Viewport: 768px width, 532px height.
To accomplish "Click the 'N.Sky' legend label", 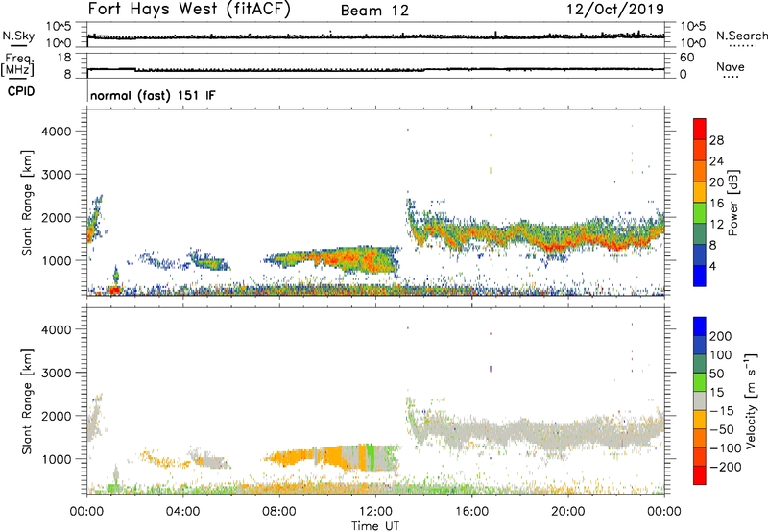I will 18,36.
